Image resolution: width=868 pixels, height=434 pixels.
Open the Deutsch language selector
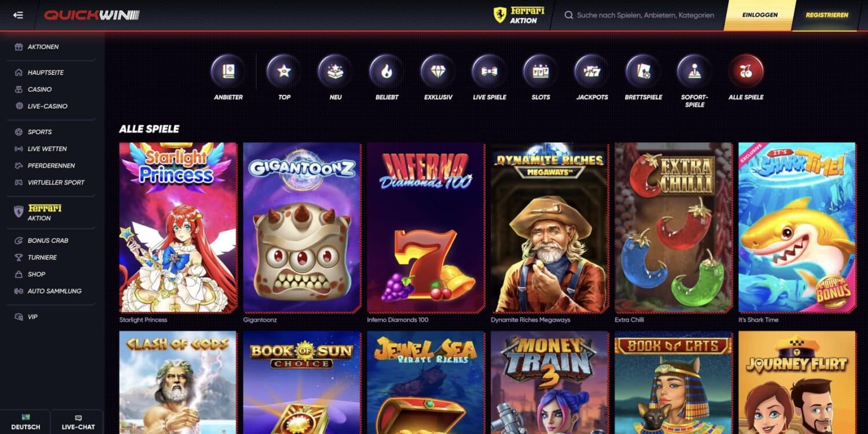coord(25,422)
